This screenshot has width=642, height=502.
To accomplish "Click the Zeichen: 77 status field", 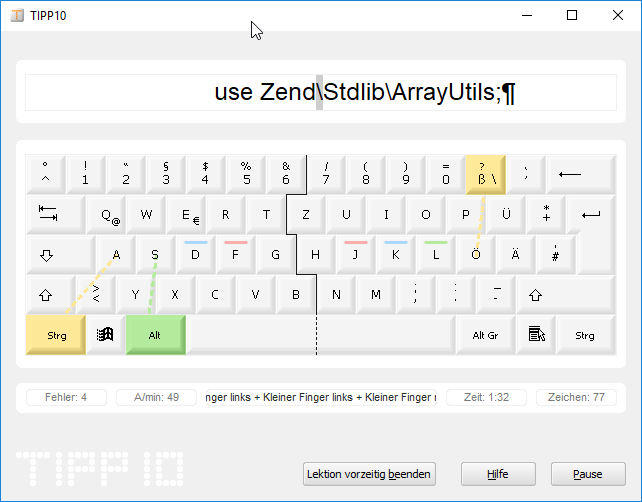I will point(576,397).
